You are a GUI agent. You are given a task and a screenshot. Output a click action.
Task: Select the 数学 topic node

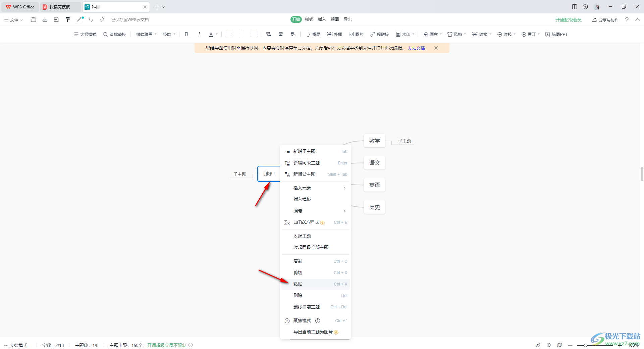tap(375, 141)
